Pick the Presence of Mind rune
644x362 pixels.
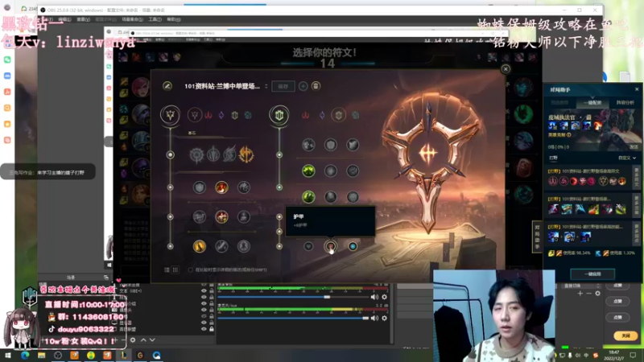tap(244, 187)
